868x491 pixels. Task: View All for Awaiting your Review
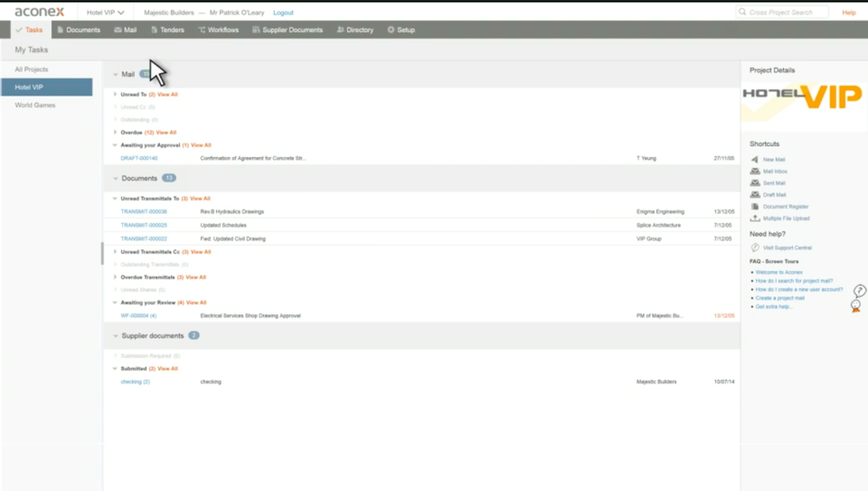pos(197,303)
